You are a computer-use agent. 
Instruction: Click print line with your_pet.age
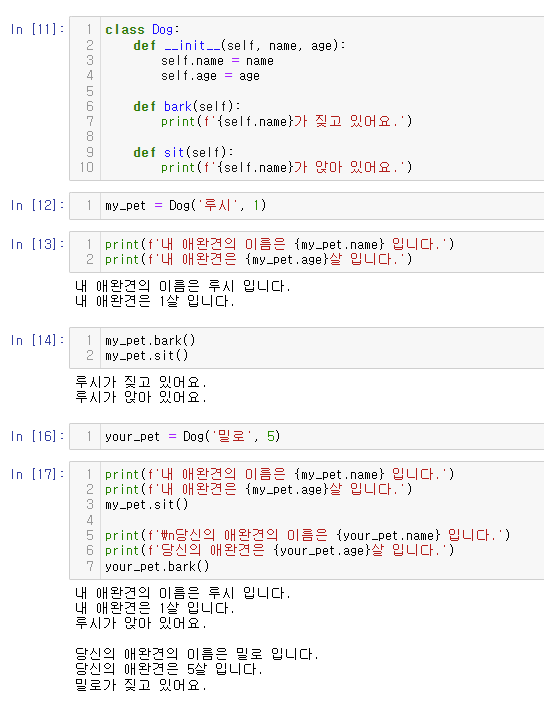[x=280, y=550]
